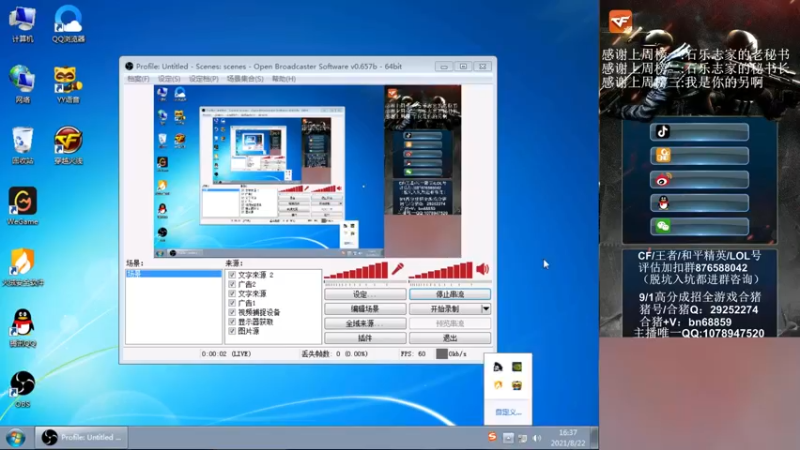Toggle 文字来源 source checkbox
Image resolution: width=800 pixels, height=450 pixels.
point(232,293)
